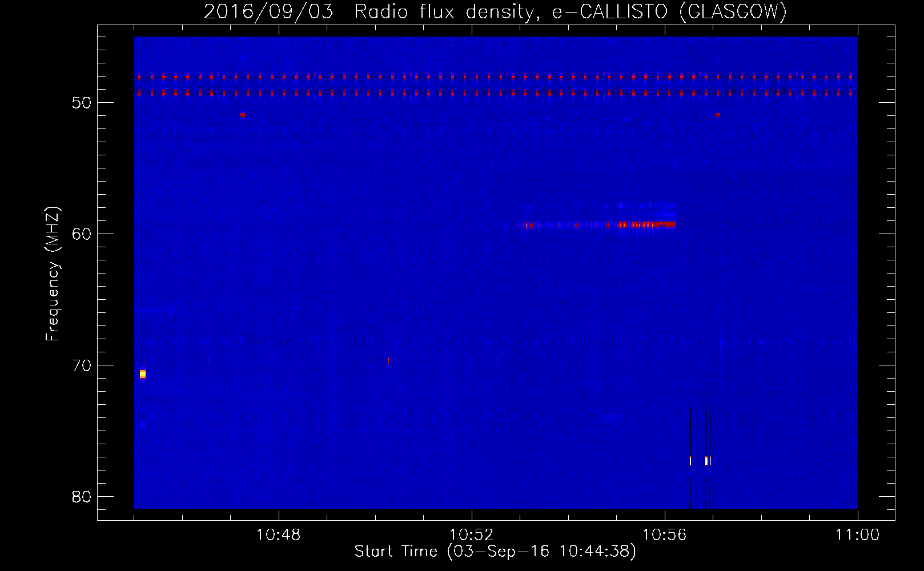Click the red dot at 51 MHz near 10:57
This screenshot has height=571, width=924.
tap(718, 115)
